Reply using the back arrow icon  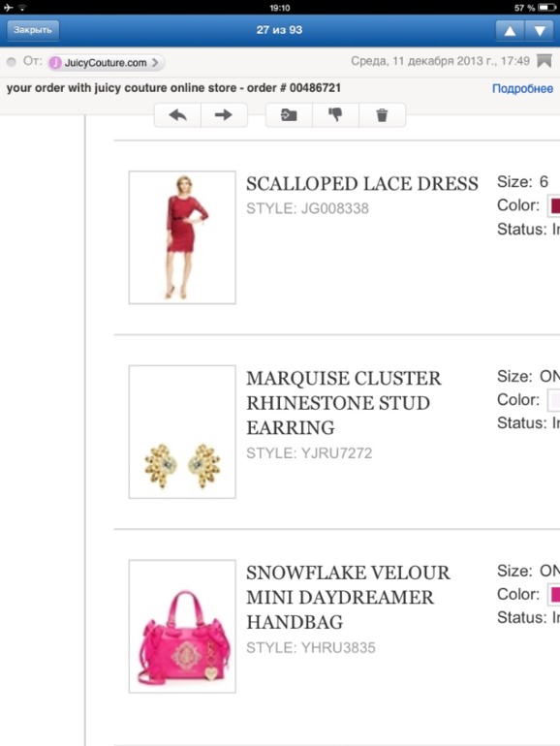pos(177,115)
